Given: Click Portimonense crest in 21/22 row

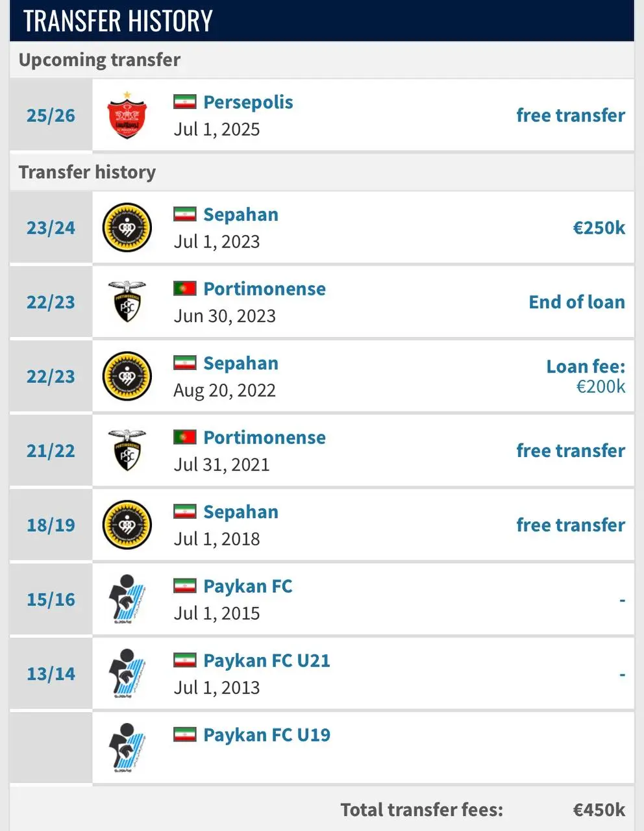Looking at the screenshot, I should 127,451.
